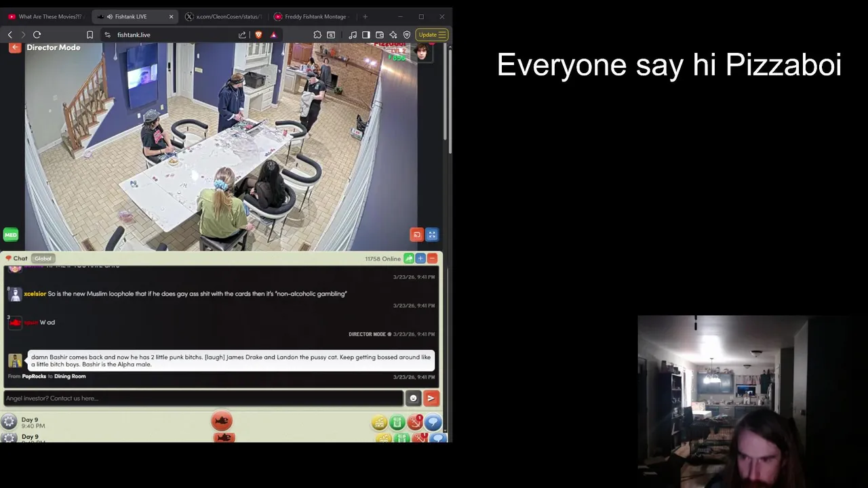Viewport: 868px width, 488px height.
Task: Click the orange back arrow beside Director Mode
Action: tap(15, 47)
